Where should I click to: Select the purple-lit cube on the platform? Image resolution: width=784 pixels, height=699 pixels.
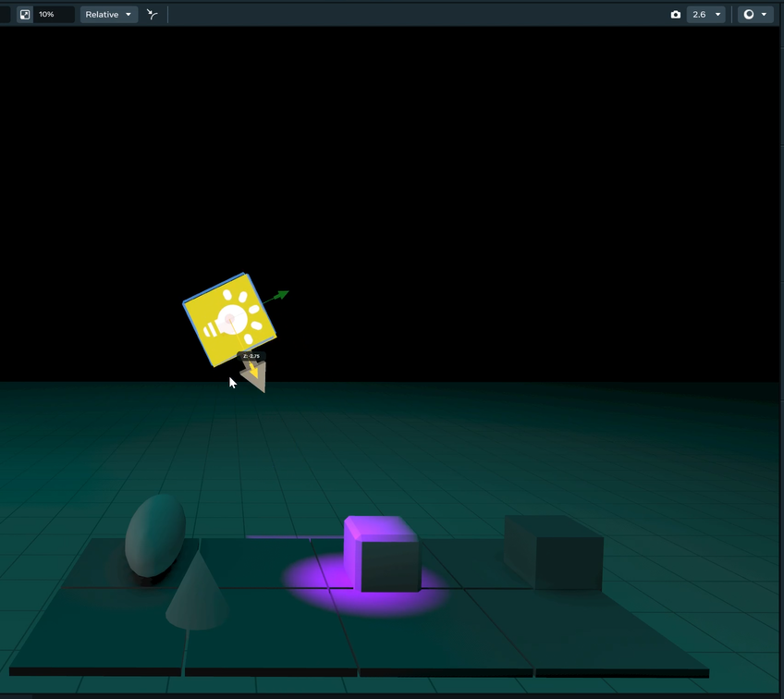(382, 555)
